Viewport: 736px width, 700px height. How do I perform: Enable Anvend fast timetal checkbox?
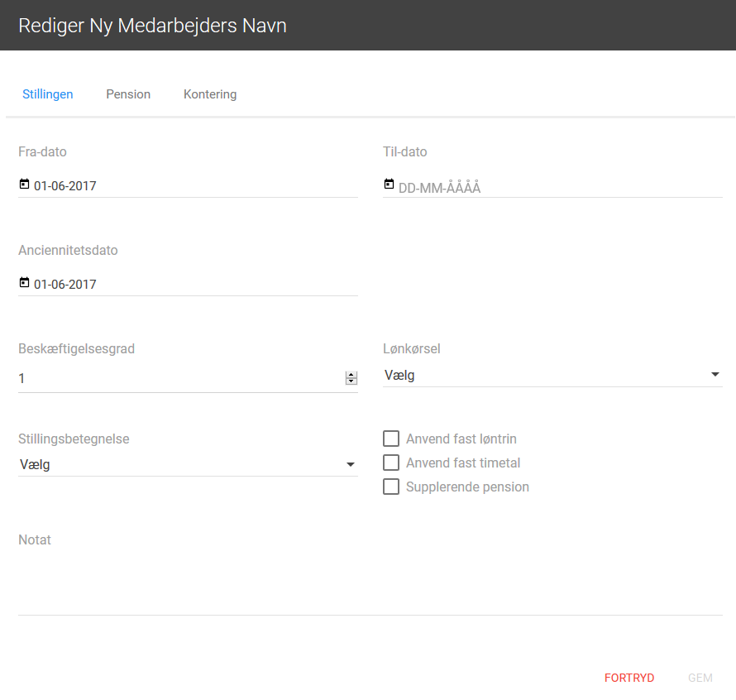tap(391, 463)
